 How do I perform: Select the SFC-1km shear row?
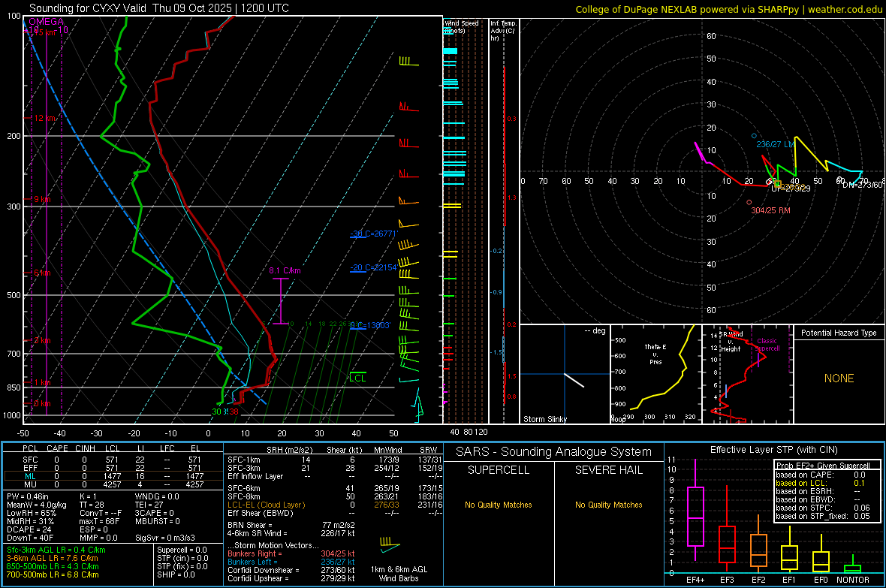click(335, 460)
